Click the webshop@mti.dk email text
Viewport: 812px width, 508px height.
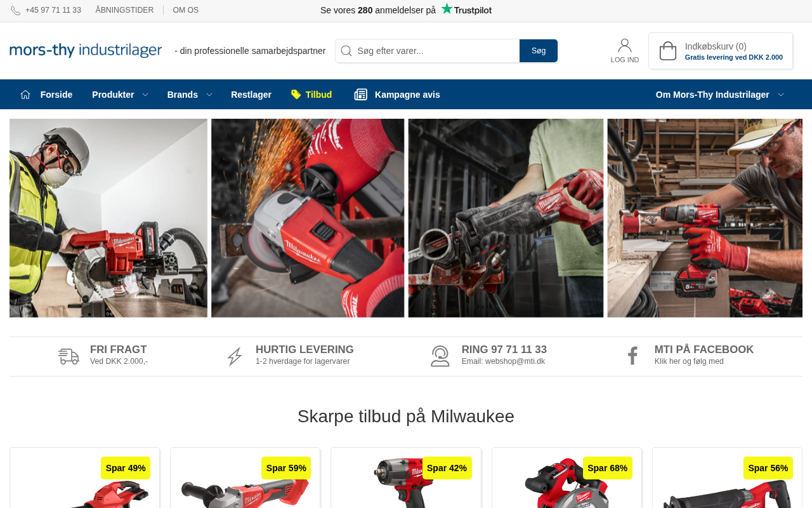tap(515, 361)
